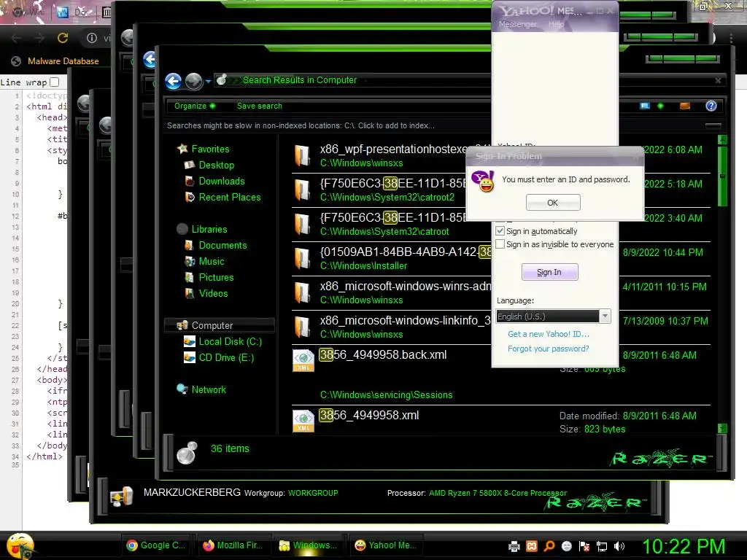Click Yahoo smiley icon in Sign-In Problem dialog
747x560 pixels.
coord(483,182)
